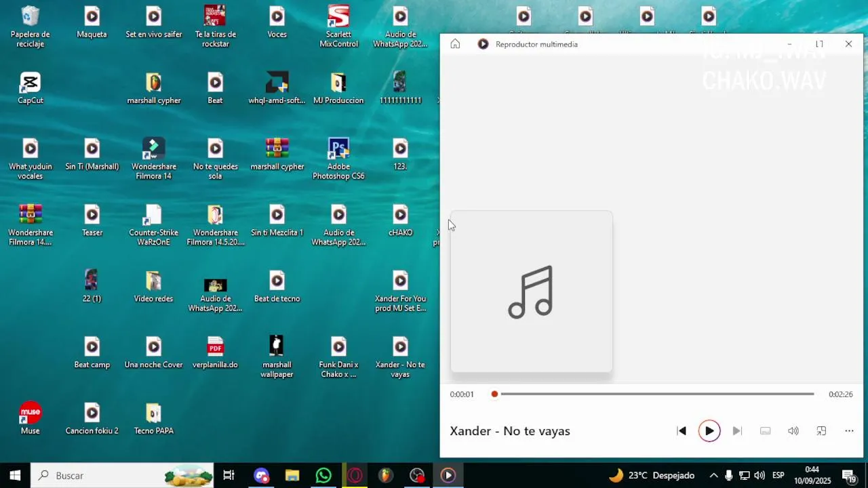
Task: Open the media player's more options menu
Action: 849,431
